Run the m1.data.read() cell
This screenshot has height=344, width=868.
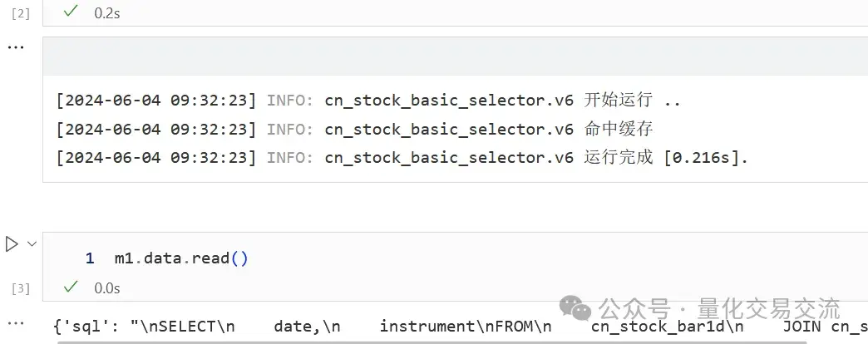12,244
